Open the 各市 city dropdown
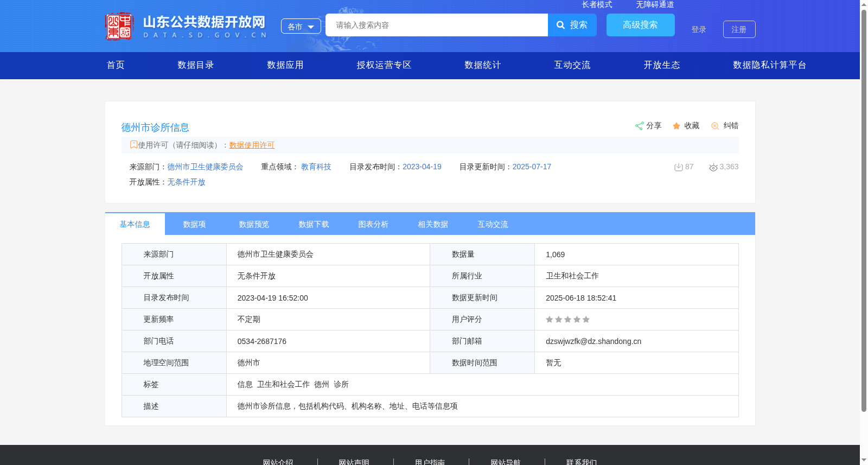The width and height of the screenshot is (868, 465). point(301,26)
